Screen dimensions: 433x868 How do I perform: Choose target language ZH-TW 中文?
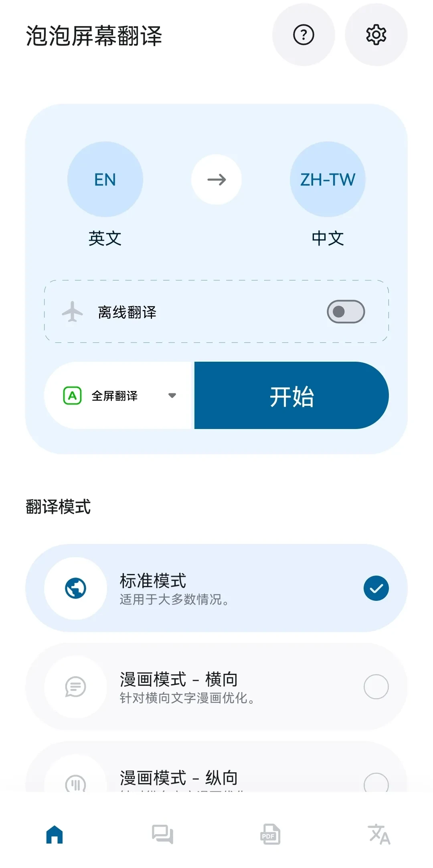[x=328, y=179]
